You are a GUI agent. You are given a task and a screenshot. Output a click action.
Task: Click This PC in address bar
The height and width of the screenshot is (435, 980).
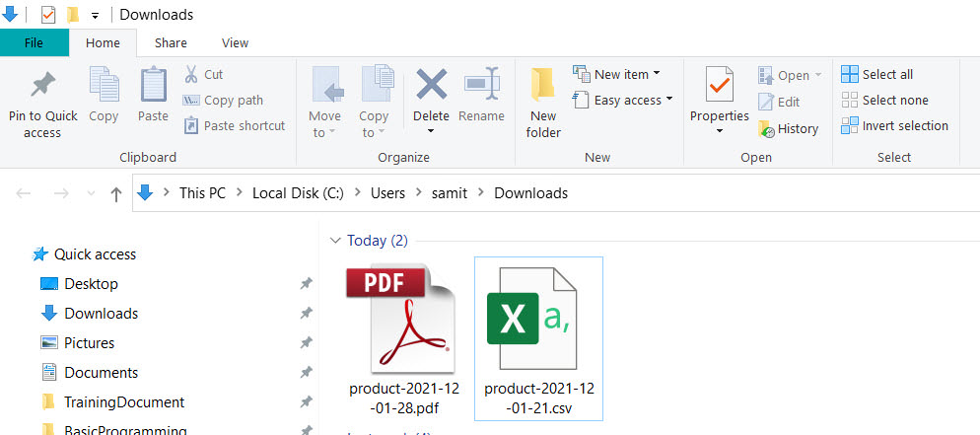coord(202,193)
